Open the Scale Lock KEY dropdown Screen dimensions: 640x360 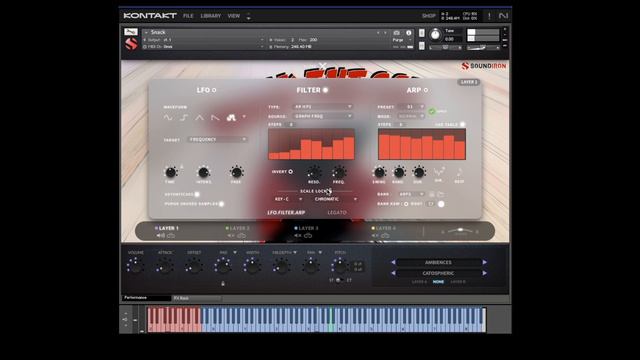tap(289, 199)
